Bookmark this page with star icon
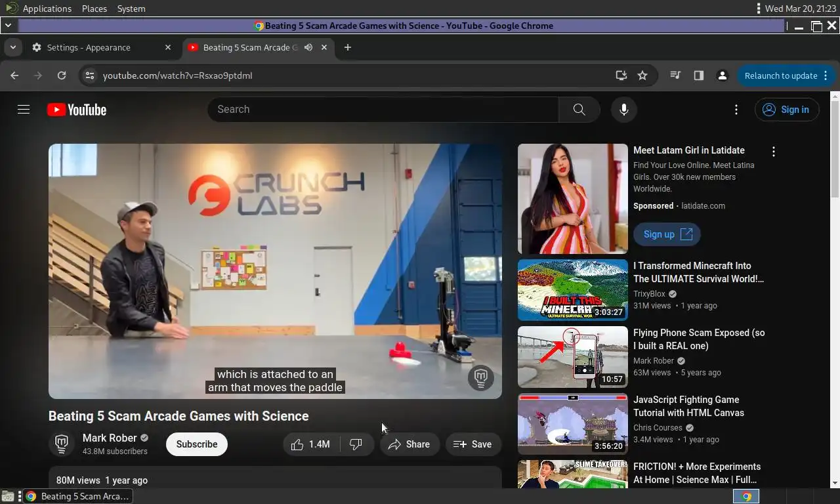This screenshot has width=840, height=504. point(642,75)
